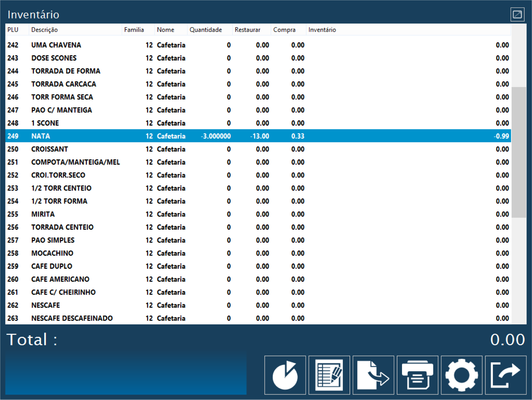Click the export document arrow icon

[x=373, y=375]
